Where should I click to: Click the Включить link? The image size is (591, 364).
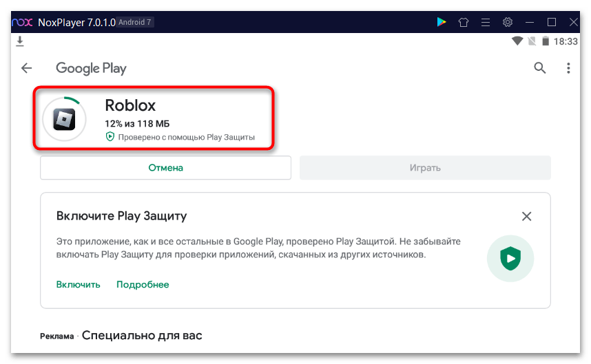coord(78,284)
